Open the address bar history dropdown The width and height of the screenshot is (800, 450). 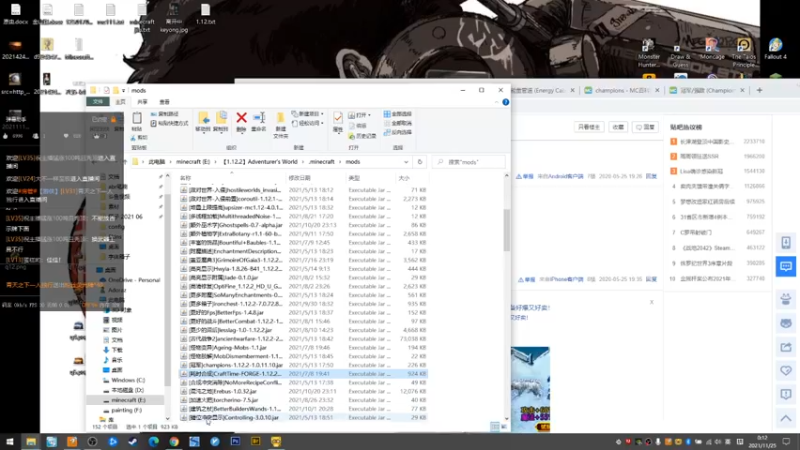[x=406, y=162]
